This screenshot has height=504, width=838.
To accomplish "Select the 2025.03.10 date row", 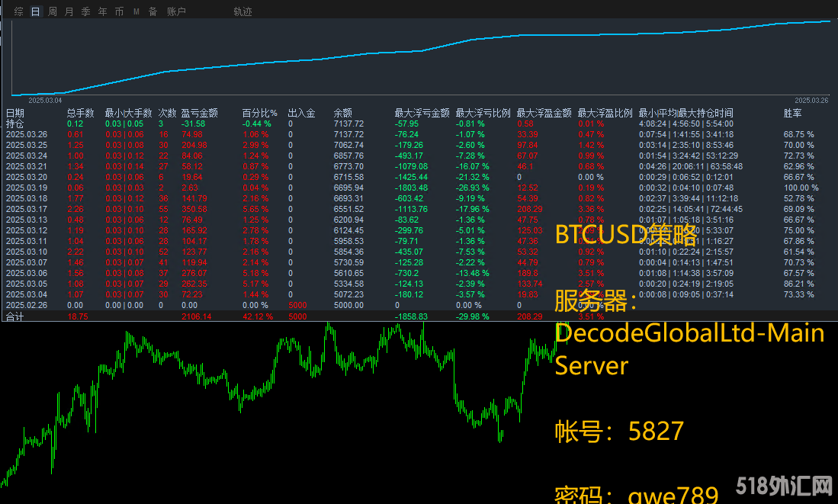I will (27, 252).
